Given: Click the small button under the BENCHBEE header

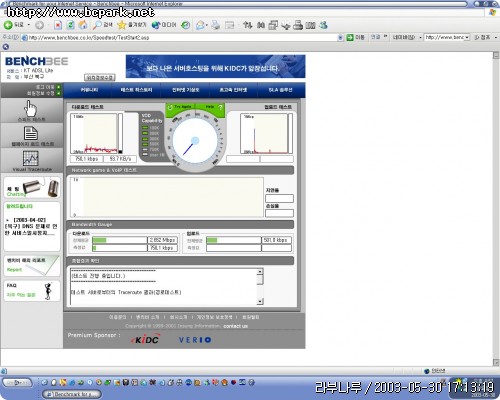Looking at the screenshot, I should click(x=100, y=78).
